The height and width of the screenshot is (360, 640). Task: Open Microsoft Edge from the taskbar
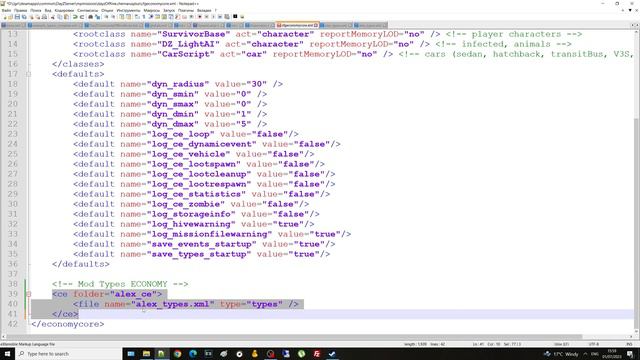click(x=193, y=354)
